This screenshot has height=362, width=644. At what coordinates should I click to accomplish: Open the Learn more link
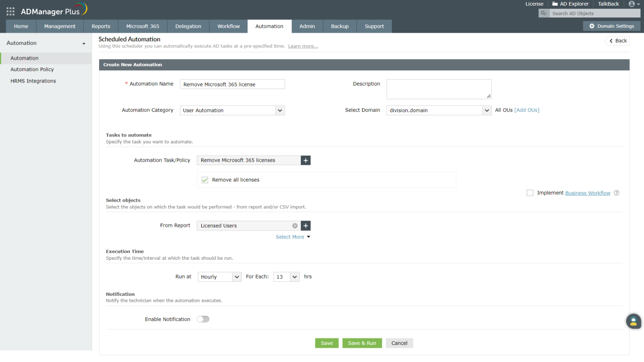[x=303, y=46]
